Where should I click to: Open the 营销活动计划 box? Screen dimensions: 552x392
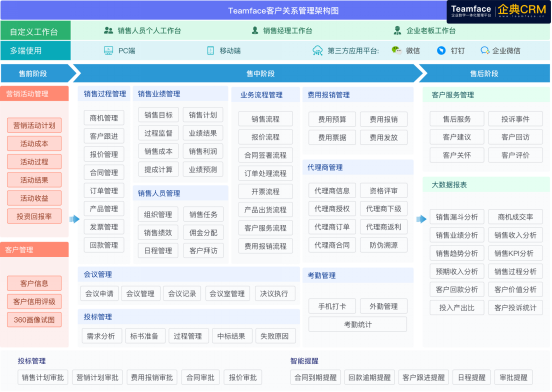(34, 126)
